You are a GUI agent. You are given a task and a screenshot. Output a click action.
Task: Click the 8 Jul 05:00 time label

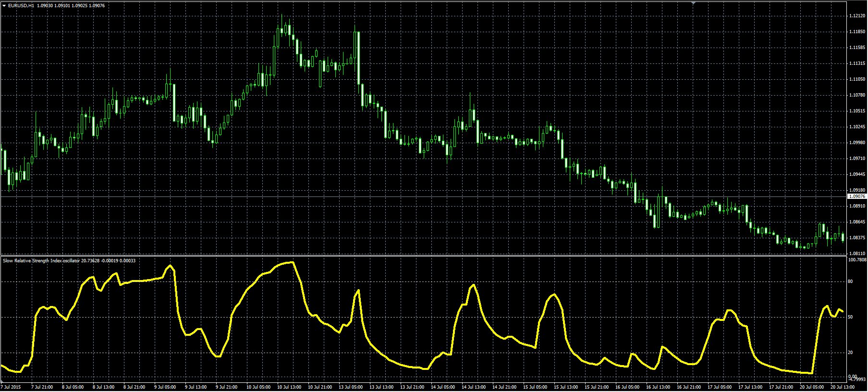pyautogui.click(x=73, y=387)
